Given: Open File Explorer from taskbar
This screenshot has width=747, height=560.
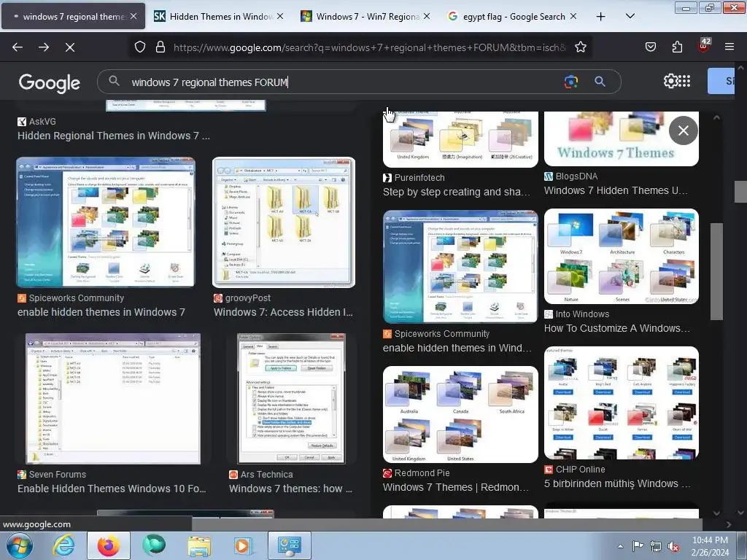Looking at the screenshot, I should (198, 545).
